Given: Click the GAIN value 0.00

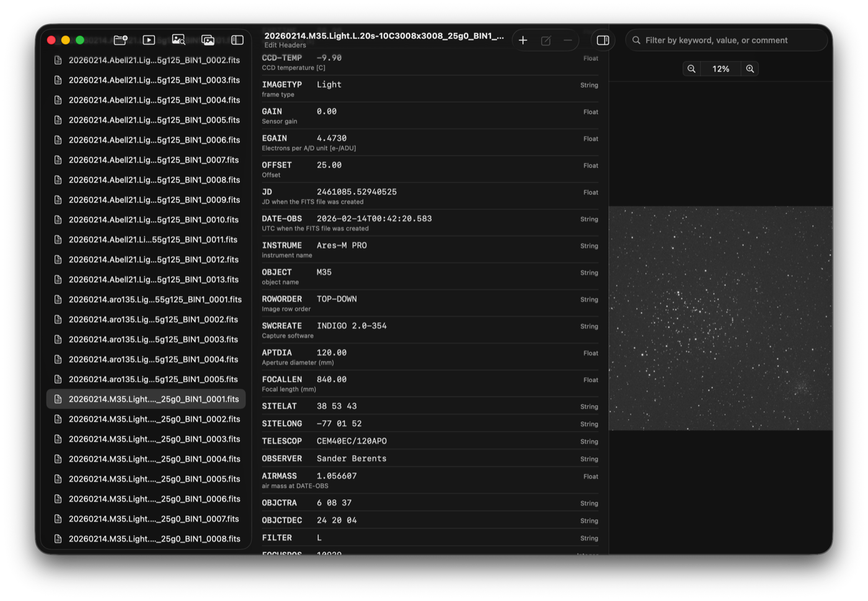Looking at the screenshot, I should (x=327, y=112).
